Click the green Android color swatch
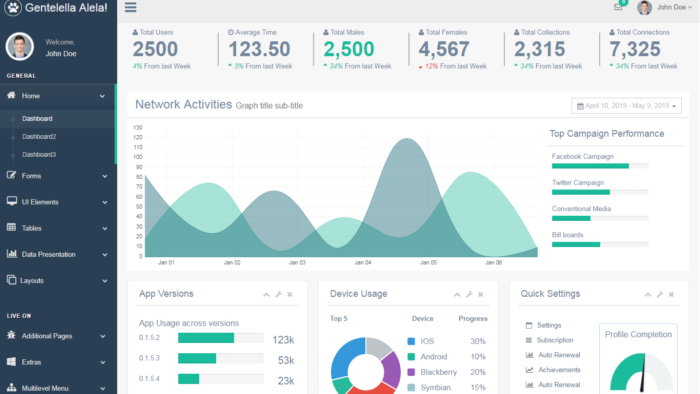700x394 pixels. (x=411, y=357)
